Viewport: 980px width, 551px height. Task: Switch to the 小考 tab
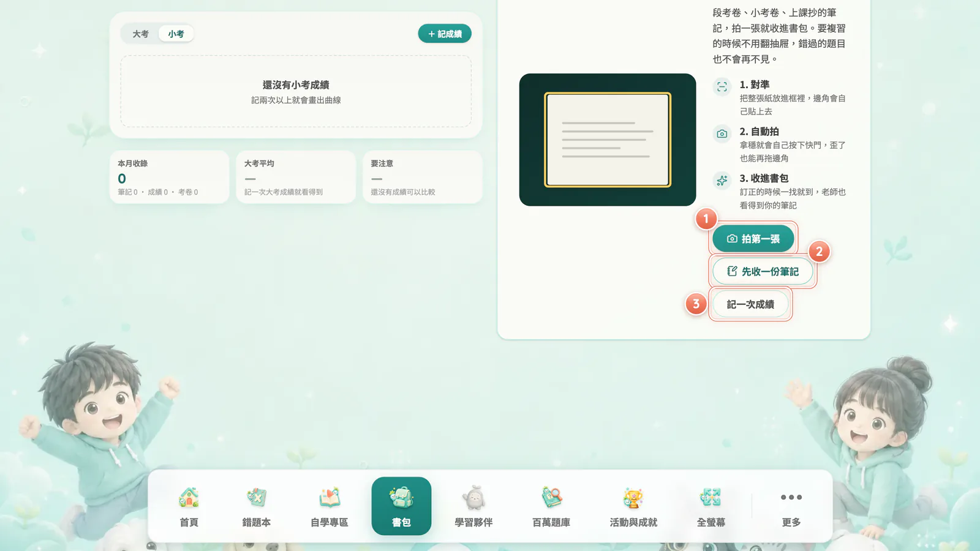pos(176,34)
